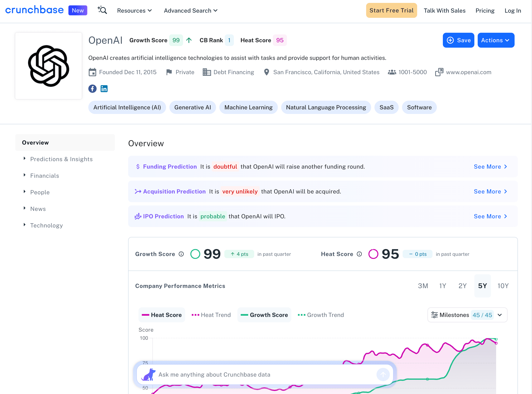The width and height of the screenshot is (532, 394).
Task: Toggle the Heat Score chart series
Action: (x=162, y=315)
